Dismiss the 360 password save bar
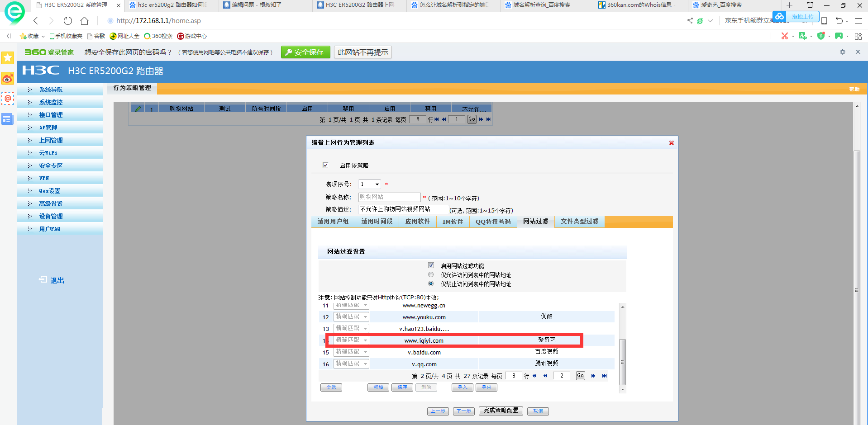 point(858,52)
